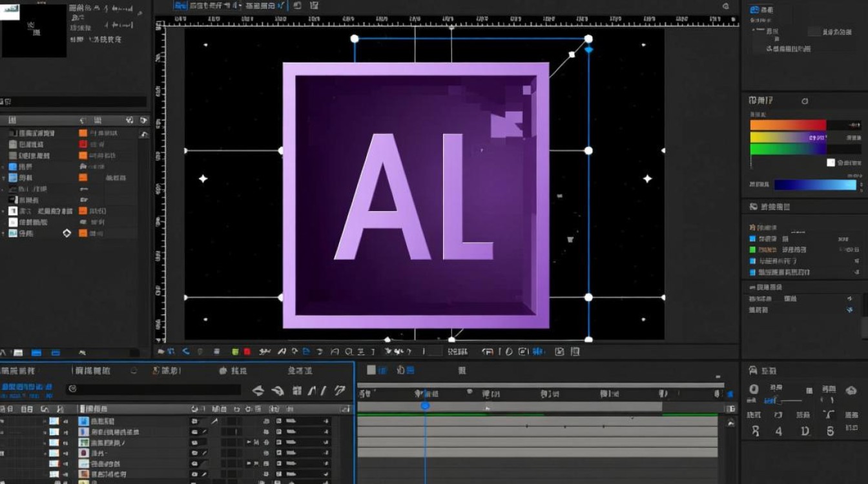Image resolution: width=868 pixels, height=484 pixels.
Task: Click the refresh circle icon above the color bars
Action: point(805,101)
